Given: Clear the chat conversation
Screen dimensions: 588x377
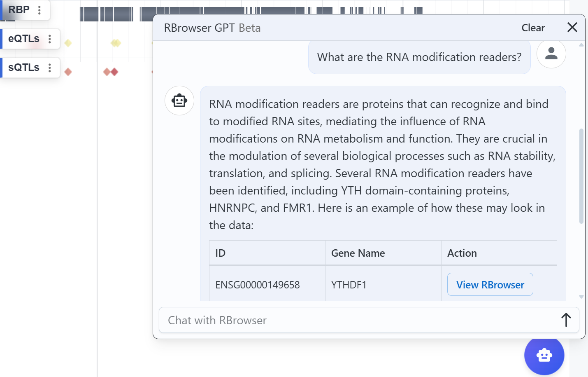Looking at the screenshot, I should click(x=533, y=28).
